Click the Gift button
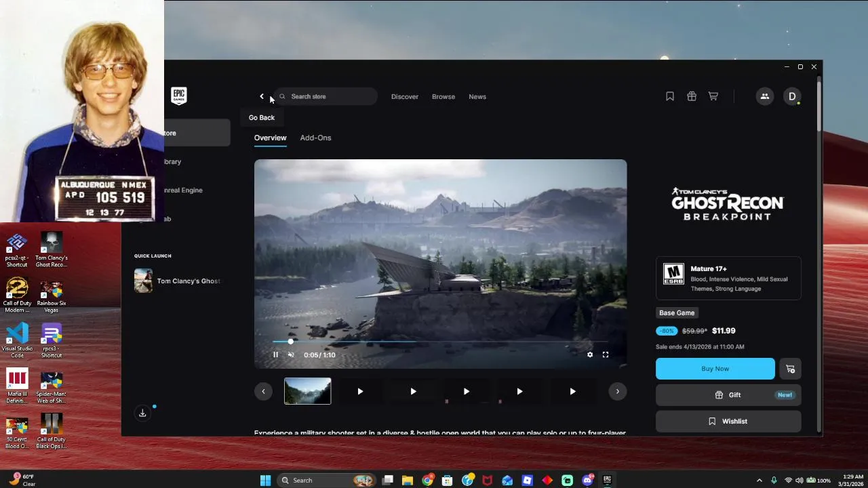Viewport: 868px width, 488px height. pyautogui.click(x=728, y=395)
